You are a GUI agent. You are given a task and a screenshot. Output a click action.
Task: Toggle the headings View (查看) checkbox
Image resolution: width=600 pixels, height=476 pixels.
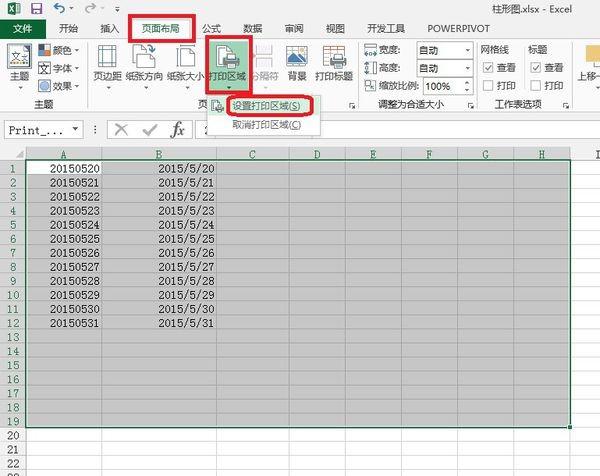(535, 67)
